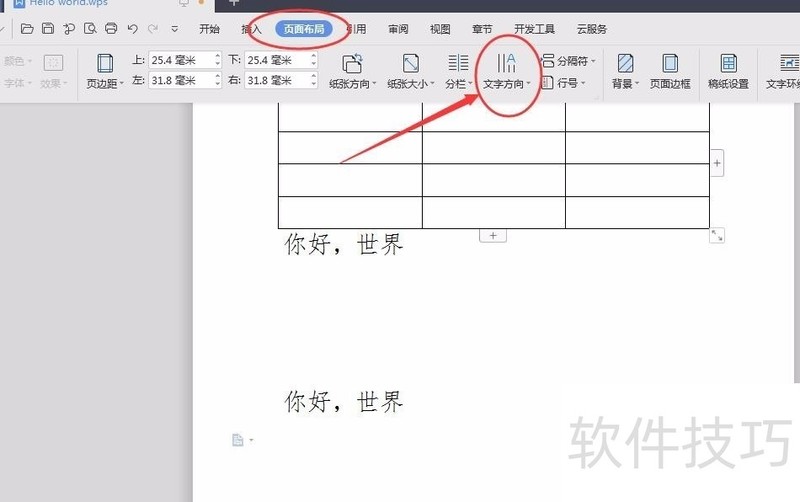This screenshot has width=800, height=502.
Task: Click the top margin 上 input field
Action: point(181,60)
